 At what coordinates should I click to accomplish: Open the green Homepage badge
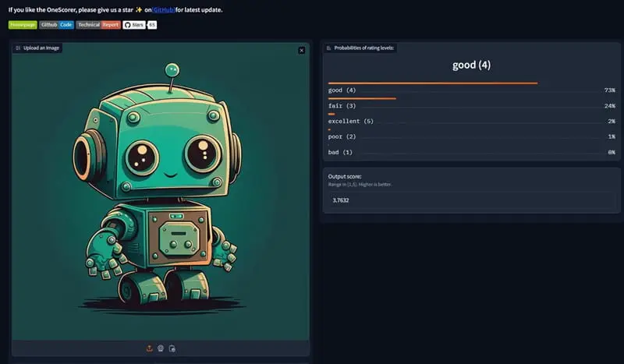pos(23,25)
